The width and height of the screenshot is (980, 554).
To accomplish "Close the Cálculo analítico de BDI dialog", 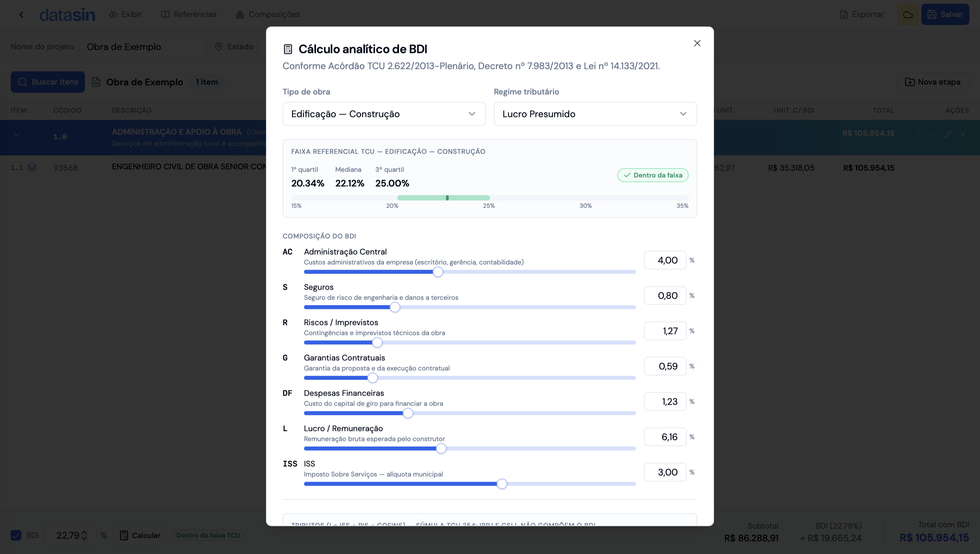I will click(x=697, y=43).
